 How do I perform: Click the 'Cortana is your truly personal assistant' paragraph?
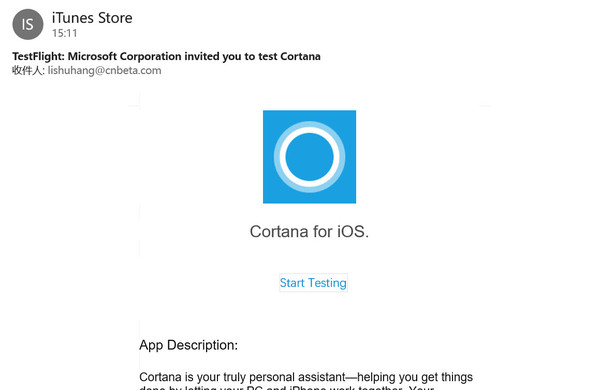click(306, 381)
